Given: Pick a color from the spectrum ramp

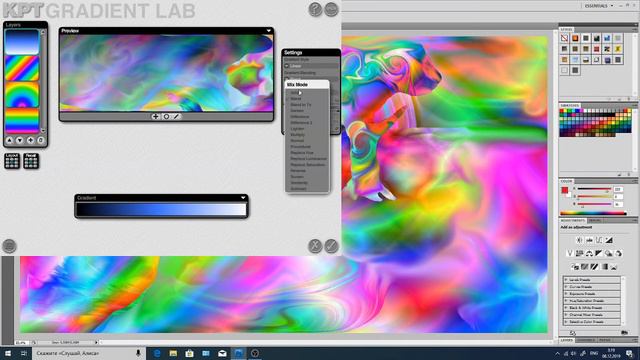Looking at the screenshot, I should (593, 213).
